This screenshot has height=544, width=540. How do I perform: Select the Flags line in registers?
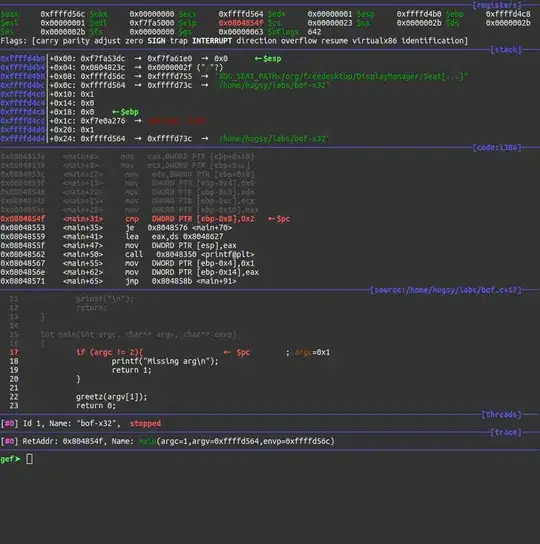(x=234, y=41)
